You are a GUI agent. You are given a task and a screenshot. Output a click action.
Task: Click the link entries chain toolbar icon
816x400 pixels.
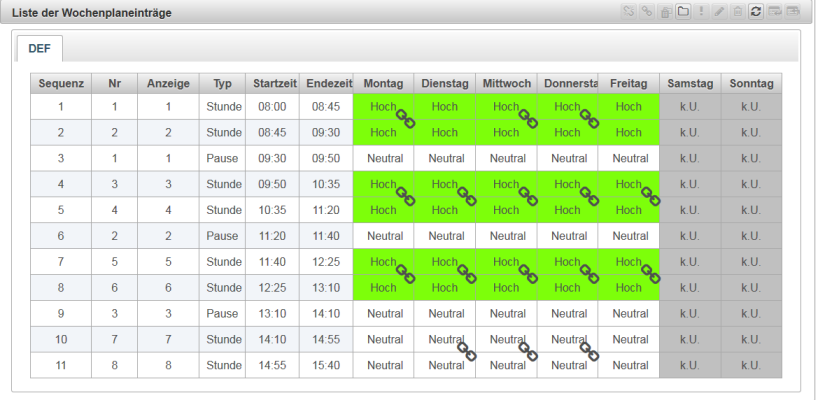(x=647, y=11)
